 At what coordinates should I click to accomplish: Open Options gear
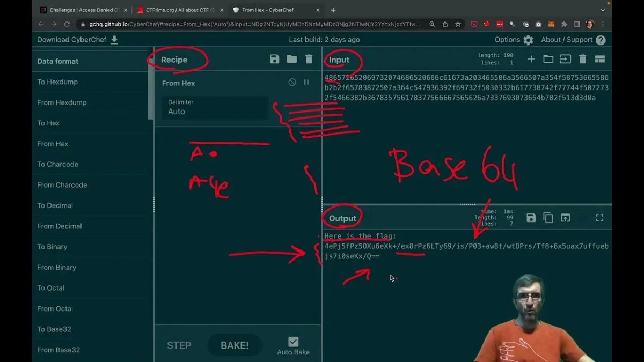pos(528,40)
